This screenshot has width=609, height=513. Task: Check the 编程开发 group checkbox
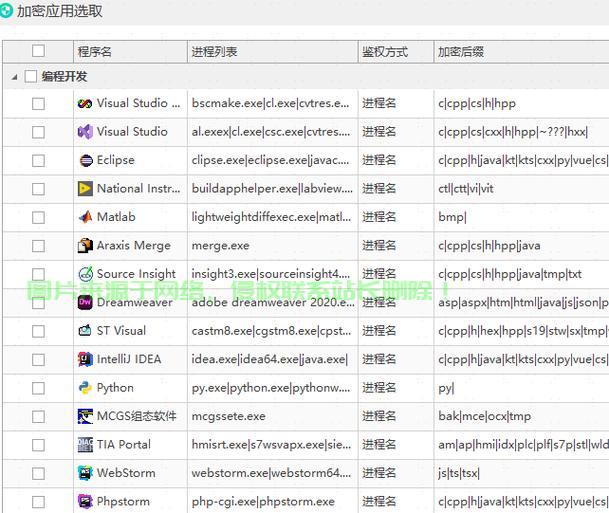(x=31, y=76)
